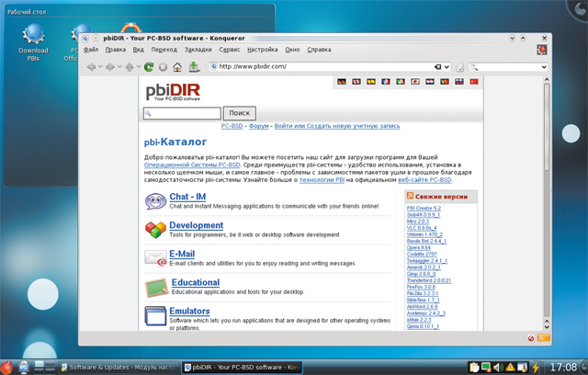Click the Поиск search button

240,113
